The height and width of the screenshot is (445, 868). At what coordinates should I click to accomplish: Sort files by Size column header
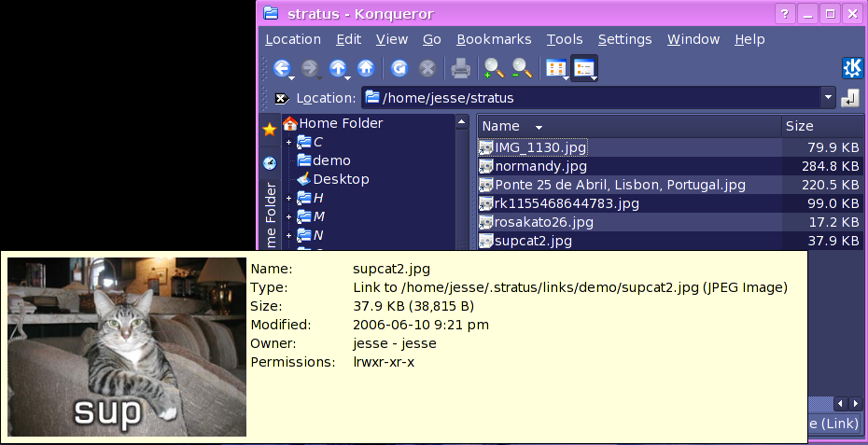(x=824, y=126)
